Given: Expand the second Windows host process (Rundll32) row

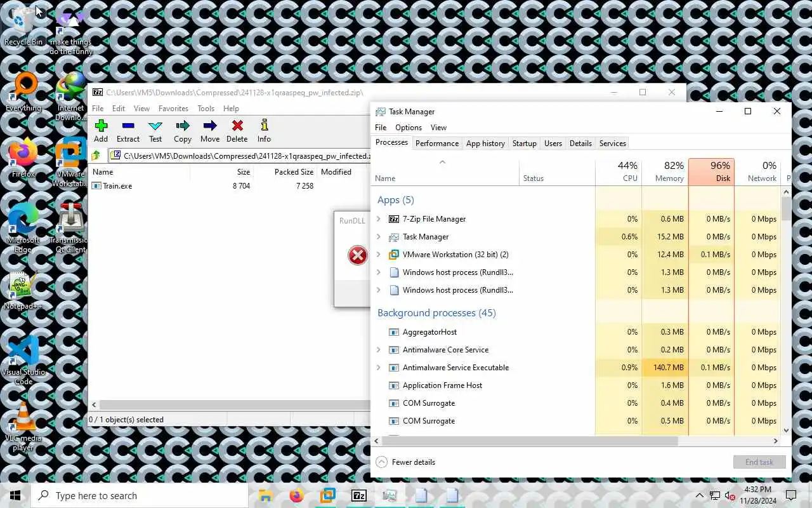Looking at the screenshot, I should [379, 290].
